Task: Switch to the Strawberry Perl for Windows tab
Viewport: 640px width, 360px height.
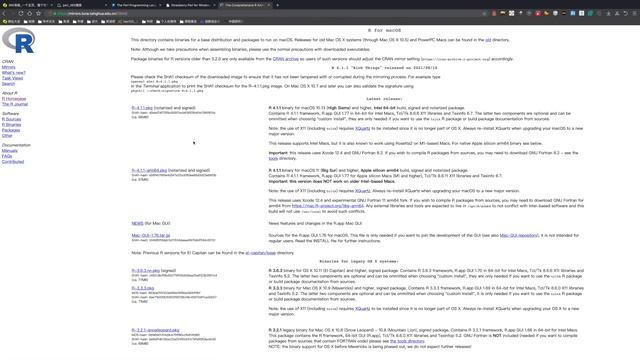Action: (189, 5)
